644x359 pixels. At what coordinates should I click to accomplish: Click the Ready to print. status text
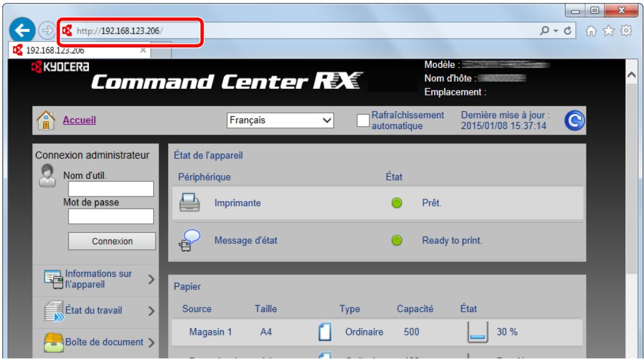point(452,240)
